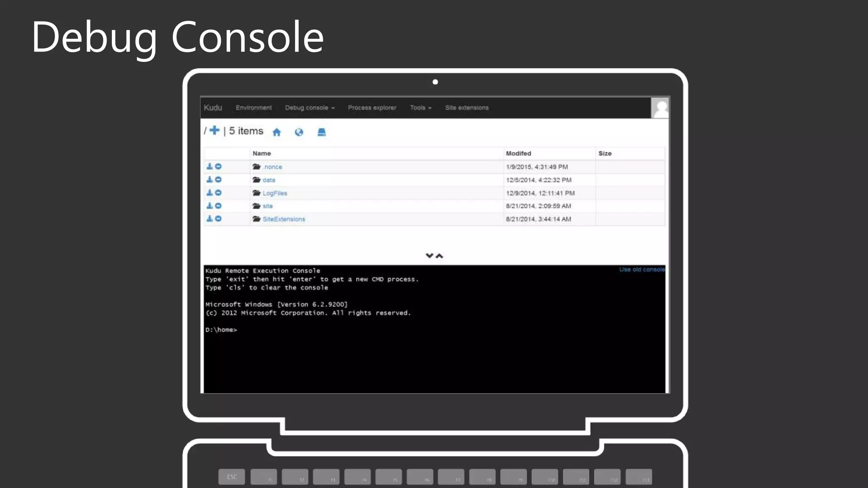Viewport: 868px width, 488px height.
Task: Open the Tools dropdown menu
Action: click(421, 108)
